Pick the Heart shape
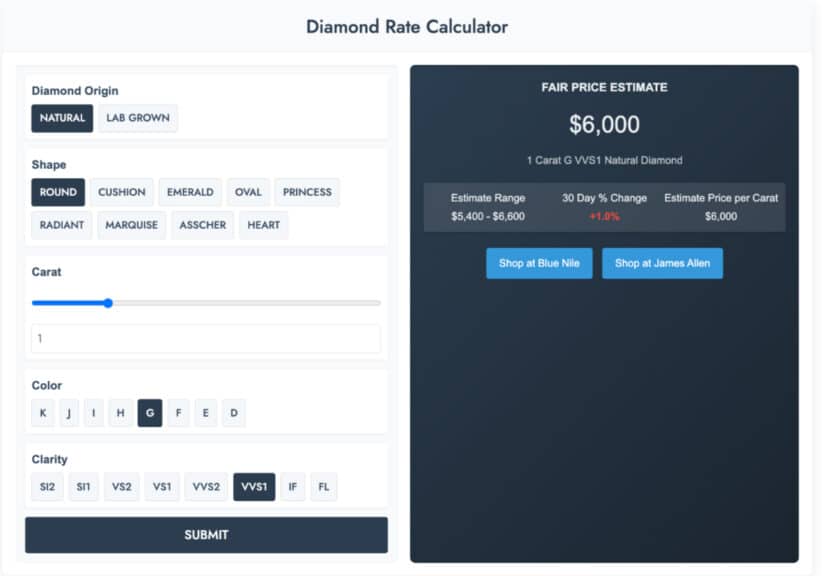The image size is (822, 576). (x=264, y=225)
